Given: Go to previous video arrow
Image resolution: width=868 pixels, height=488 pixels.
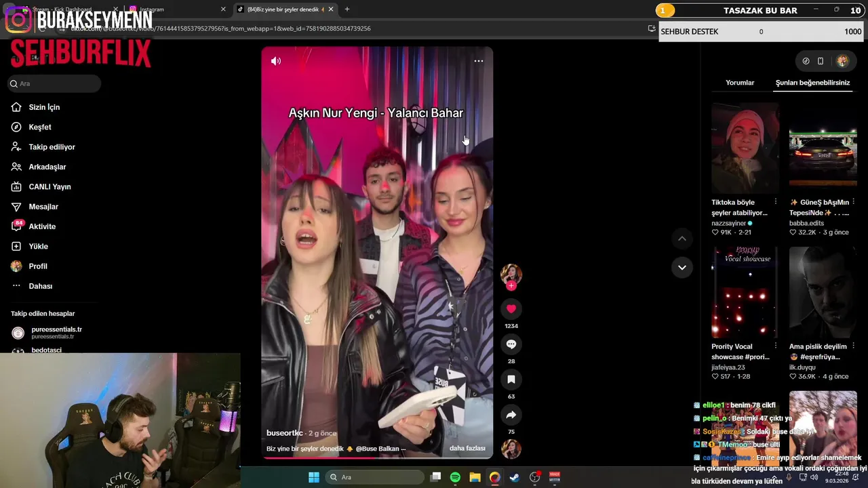Looking at the screenshot, I should (x=682, y=239).
